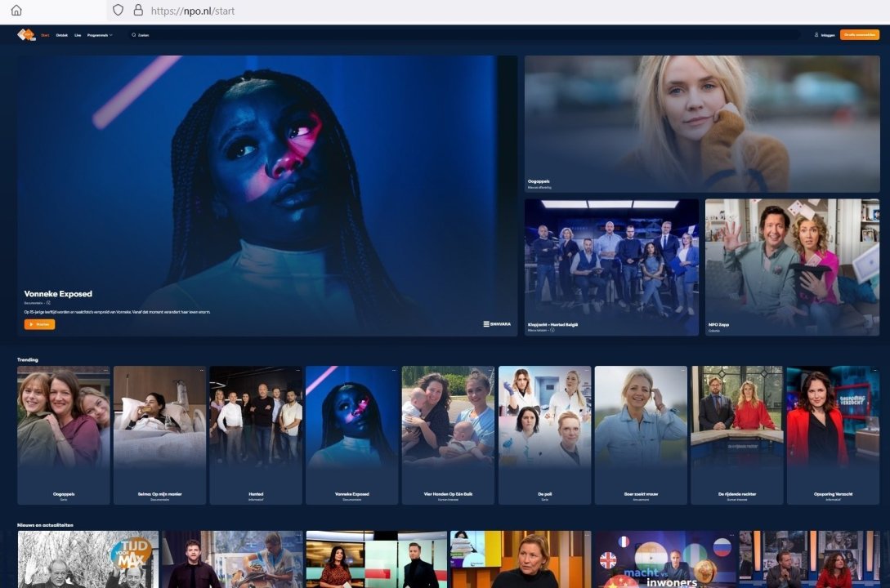Image resolution: width=890 pixels, height=588 pixels.
Task: Open three-dot menu on Opsporing Verzocht card
Action: pos(874,371)
